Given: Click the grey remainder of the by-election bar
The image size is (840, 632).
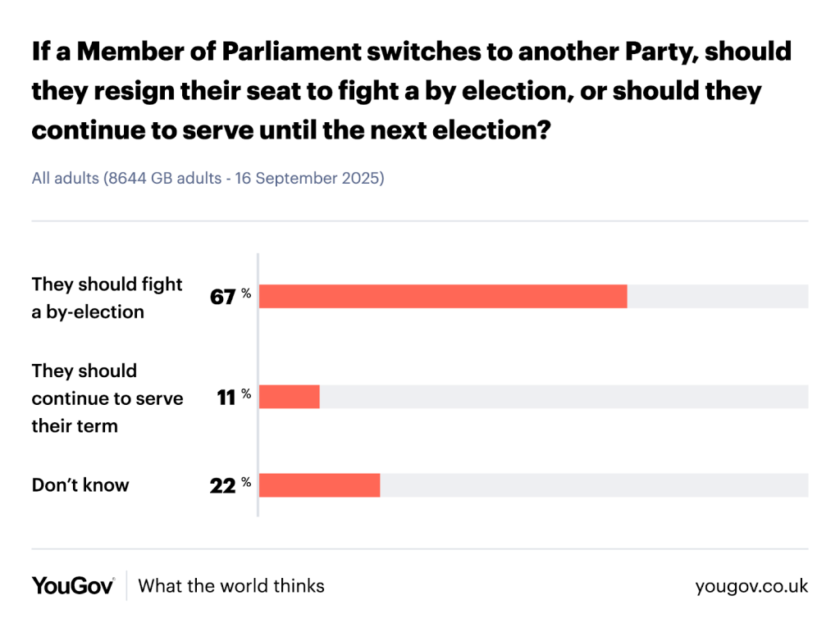Looking at the screenshot, I should [x=718, y=297].
